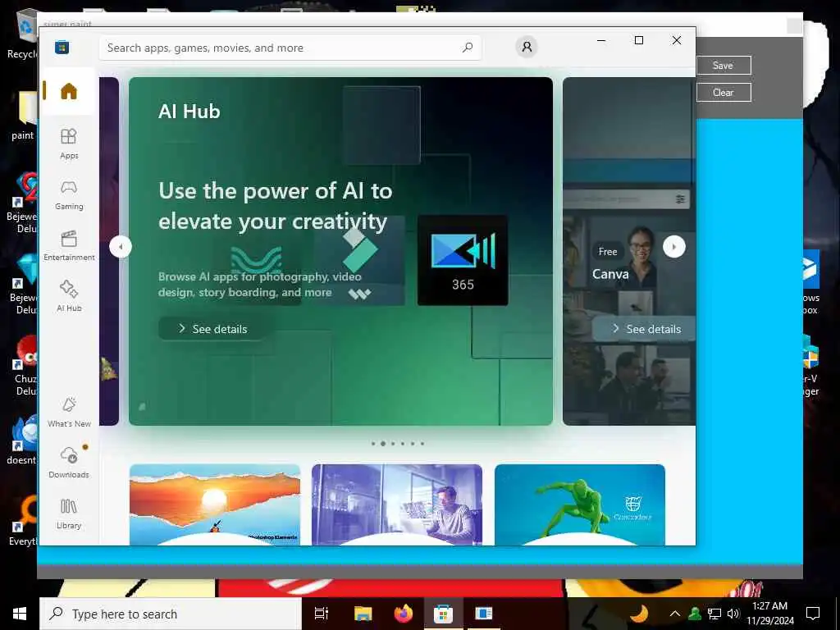Image resolution: width=840 pixels, height=630 pixels.
Task: Open the user account profile icon
Action: click(527, 47)
